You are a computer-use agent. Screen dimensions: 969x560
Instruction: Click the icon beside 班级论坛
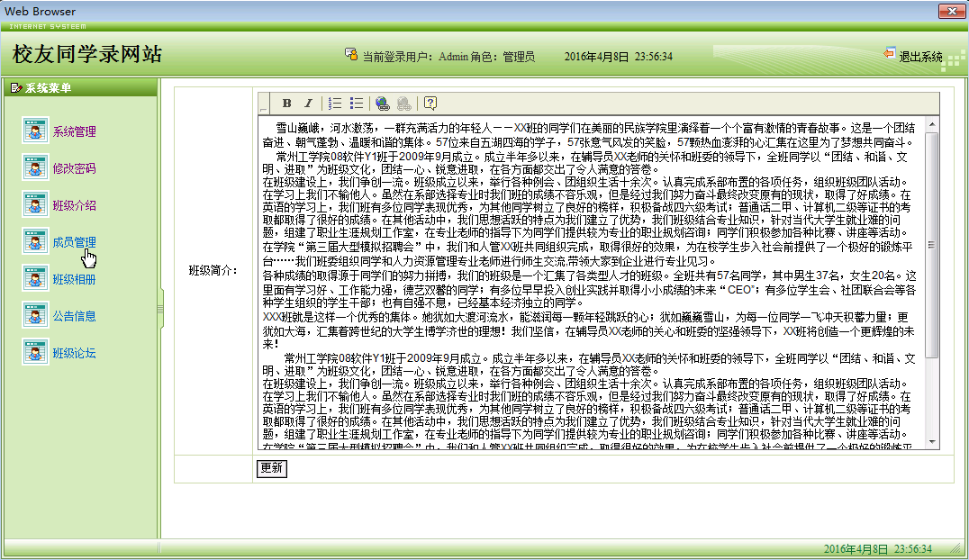coord(35,352)
